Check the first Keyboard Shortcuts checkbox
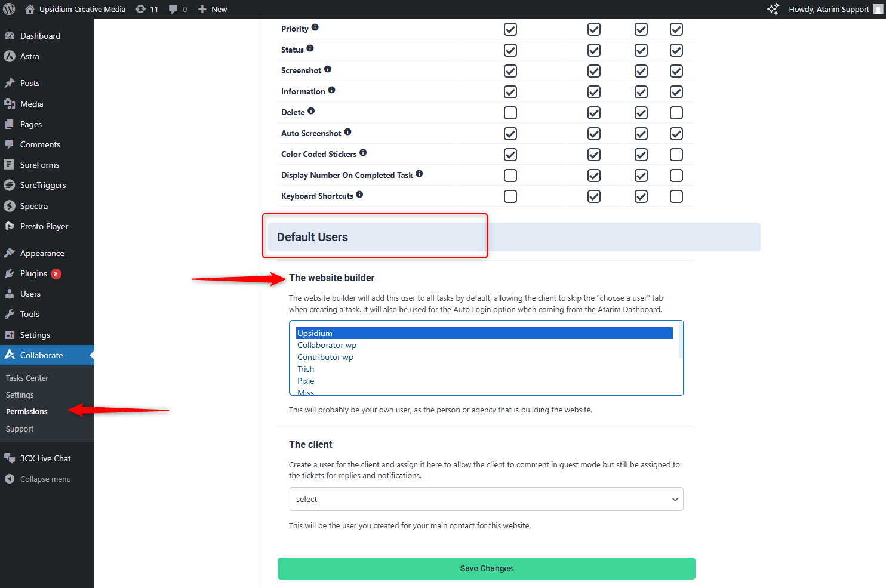This screenshot has height=588, width=886. (x=510, y=196)
